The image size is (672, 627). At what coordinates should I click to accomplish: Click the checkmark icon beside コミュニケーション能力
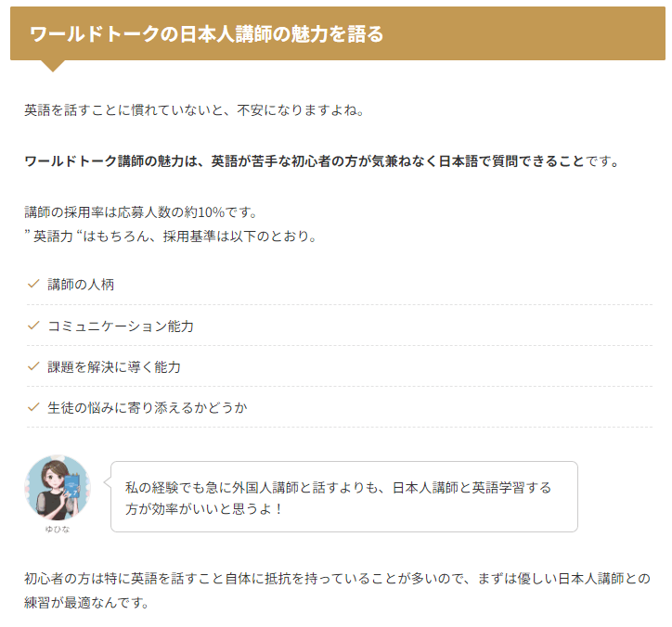pos(33,326)
